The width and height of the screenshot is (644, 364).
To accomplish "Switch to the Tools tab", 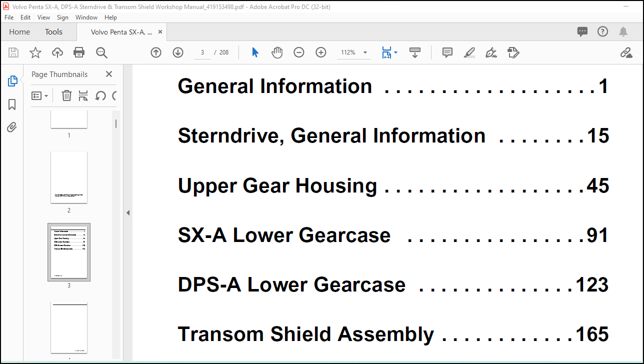I will click(x=53, y=32).
